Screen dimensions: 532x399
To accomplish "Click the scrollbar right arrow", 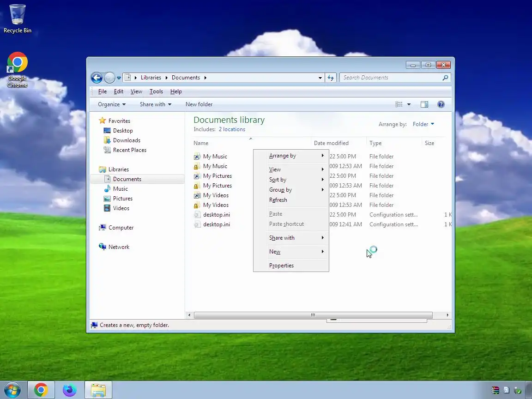I will pyautogui.click(x=447, y=315).
